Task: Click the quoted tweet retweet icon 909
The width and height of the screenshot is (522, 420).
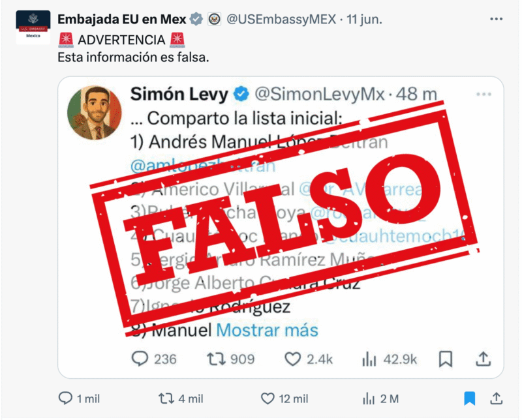Action: click(217, 359)
